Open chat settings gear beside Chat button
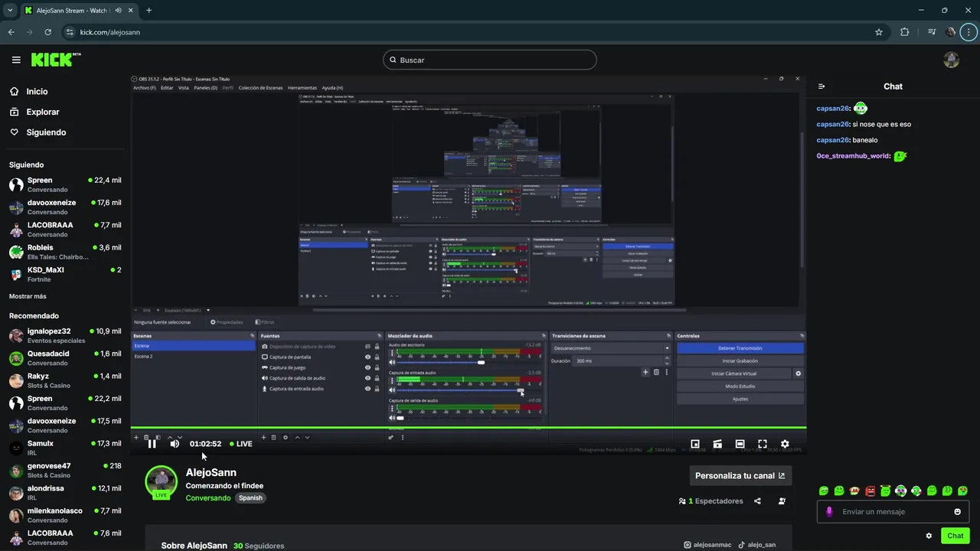Image resolution: width=980 pixels, height=551 pixels. pos(929,536)
